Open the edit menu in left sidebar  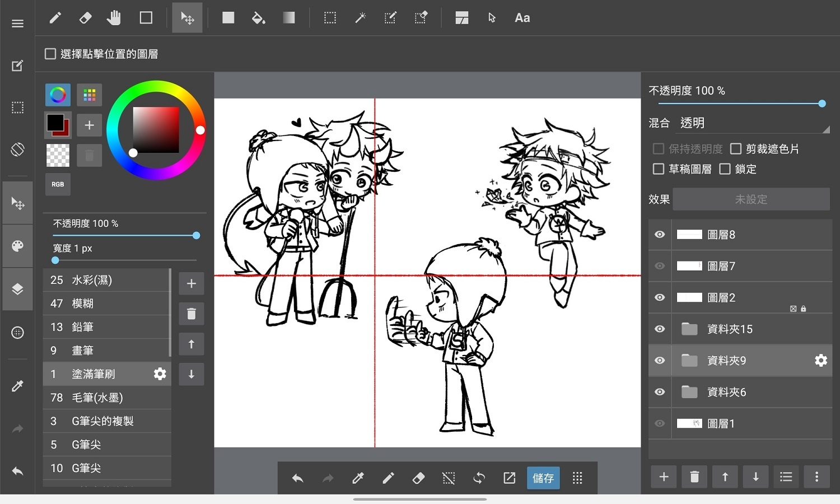point(17,66)
